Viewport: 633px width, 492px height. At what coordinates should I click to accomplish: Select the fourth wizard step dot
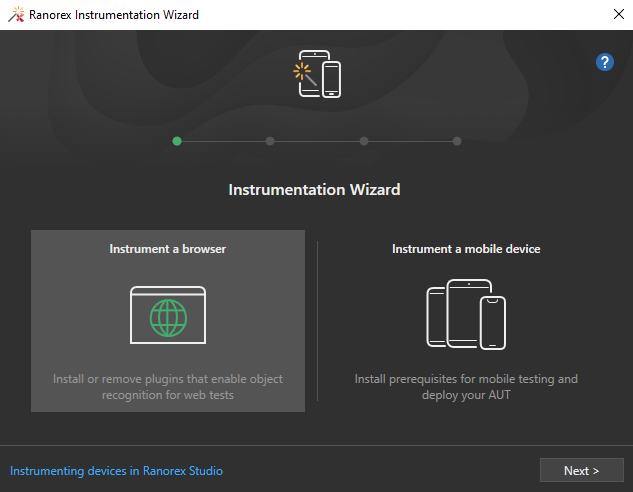click(x=457, y=141)
